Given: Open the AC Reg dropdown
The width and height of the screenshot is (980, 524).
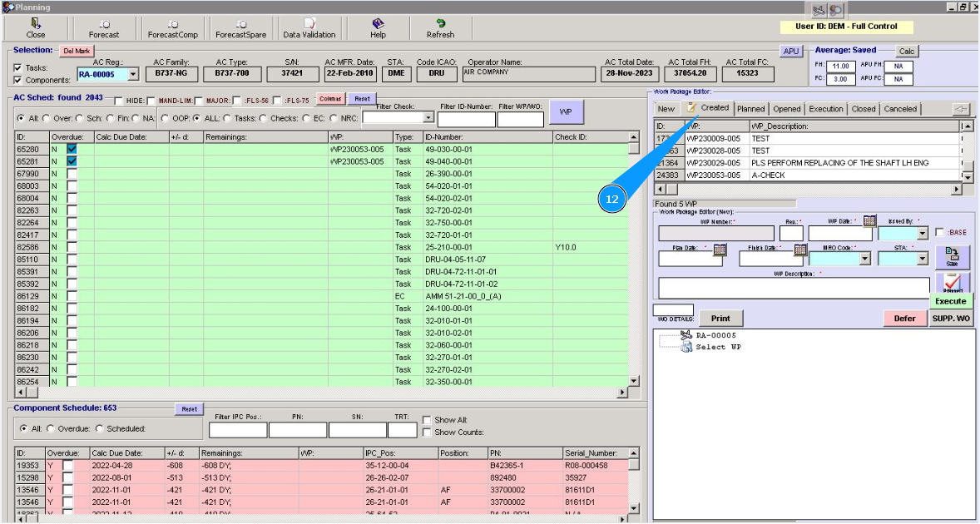Looking at the screenshot, I should 133,75.
